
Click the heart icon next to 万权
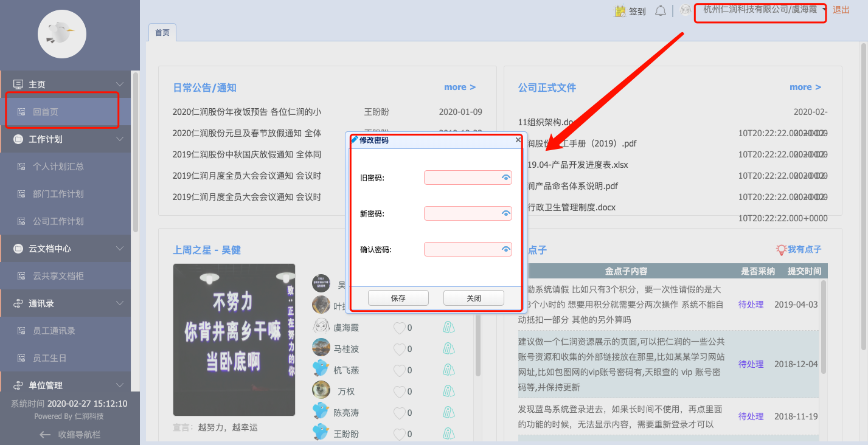click(x=399, y=392)
